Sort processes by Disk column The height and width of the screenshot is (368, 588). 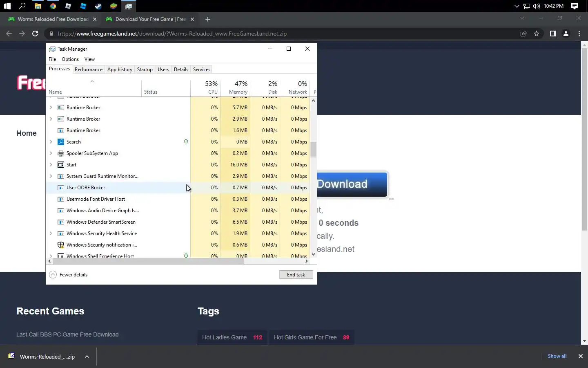coord(265,88)
